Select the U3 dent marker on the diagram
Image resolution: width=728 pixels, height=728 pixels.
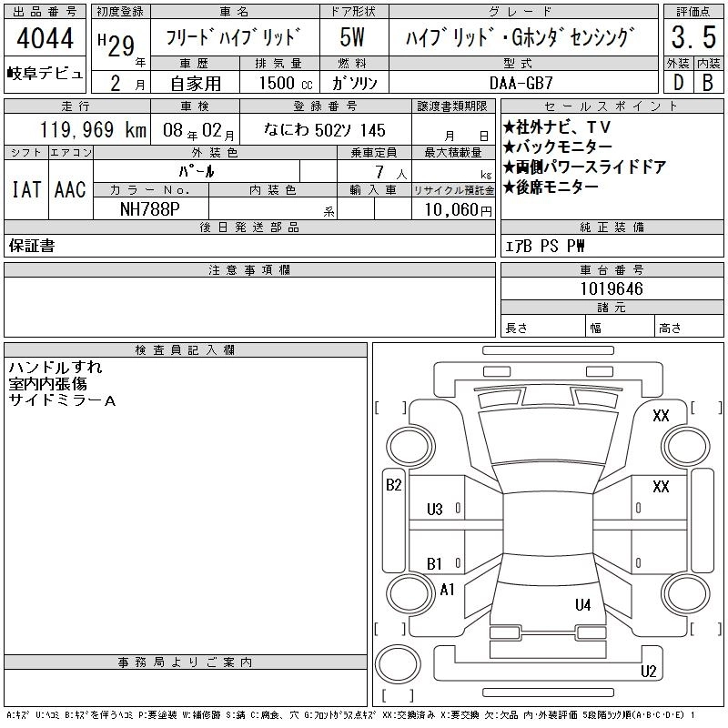point(434,509)
